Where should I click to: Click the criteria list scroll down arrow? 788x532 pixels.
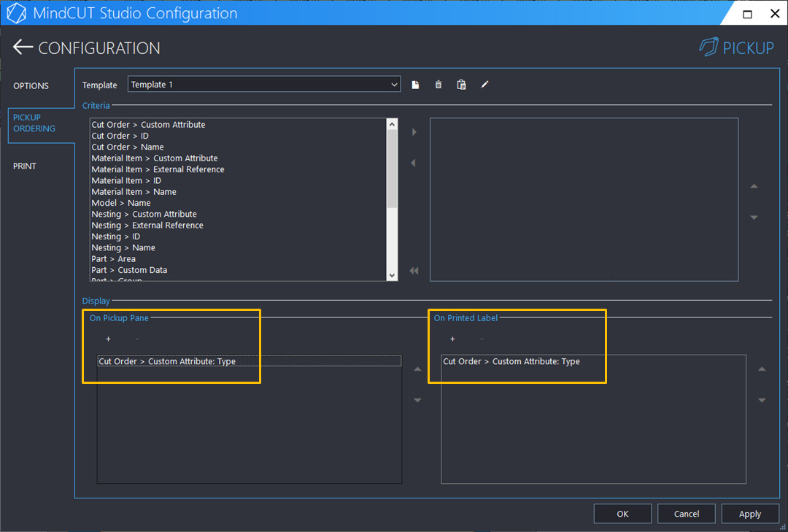pos(392,276)
